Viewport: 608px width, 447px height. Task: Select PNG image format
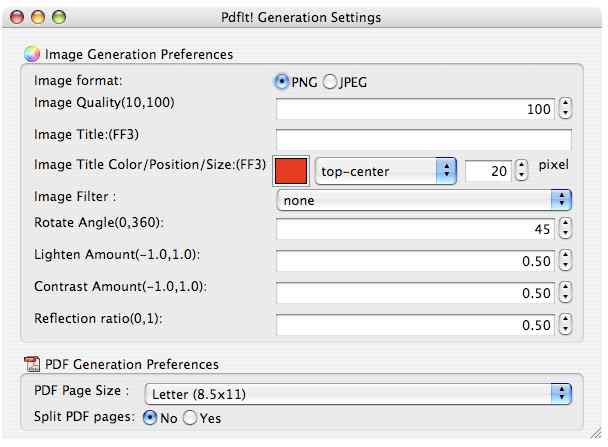(283, 81)
